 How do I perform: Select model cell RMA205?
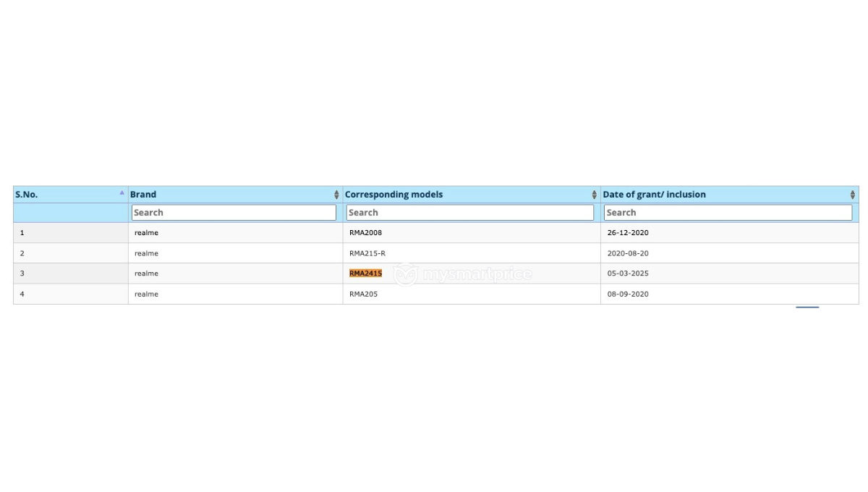pyautogui.click(x=363, y=294)
